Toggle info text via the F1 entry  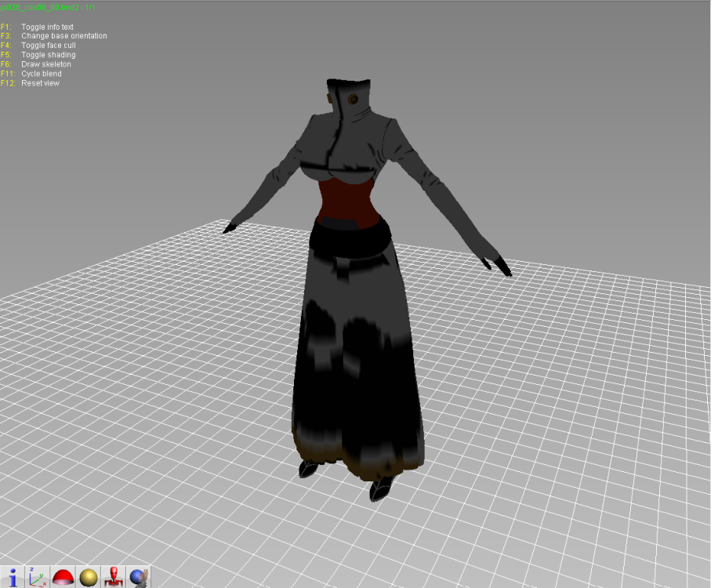47,27
